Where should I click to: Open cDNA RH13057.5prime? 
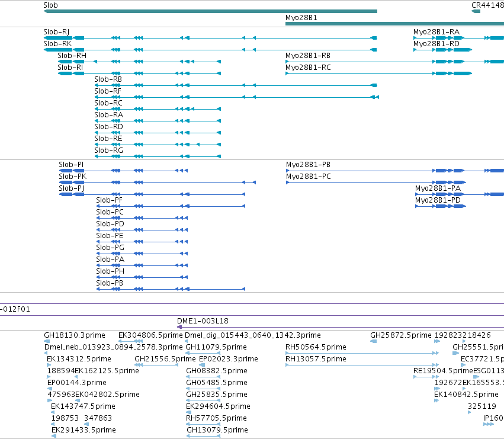[316, 359]
